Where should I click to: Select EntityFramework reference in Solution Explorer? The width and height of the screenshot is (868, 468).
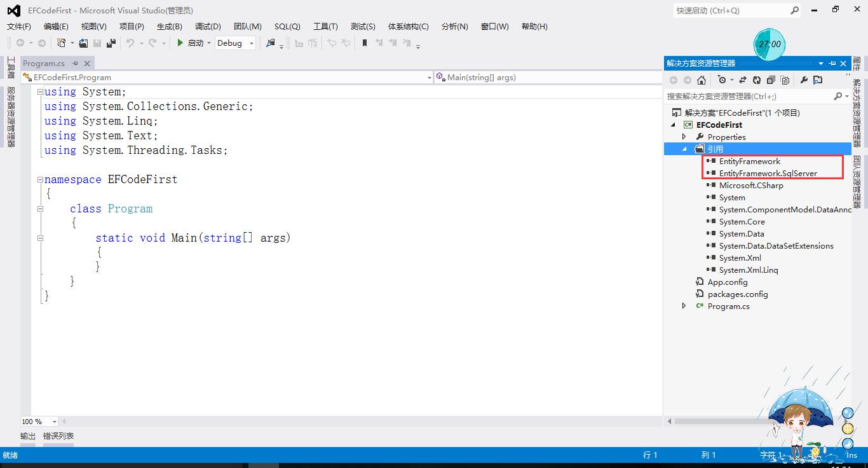click(x=750, y=161)
